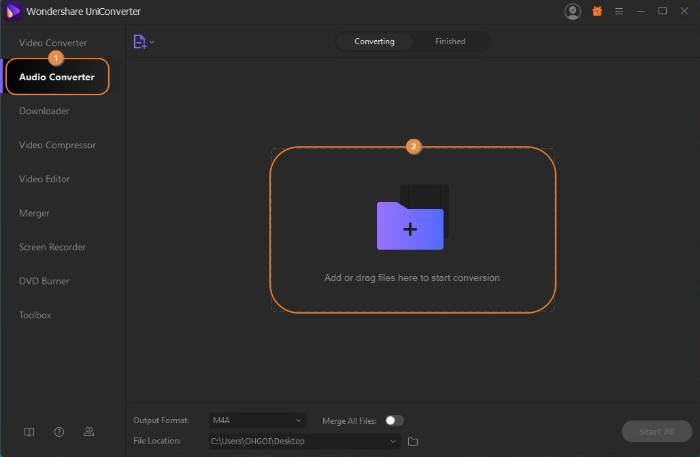
Task: Select Audio Converter in sidebar
Action: (x=57, y=77)
